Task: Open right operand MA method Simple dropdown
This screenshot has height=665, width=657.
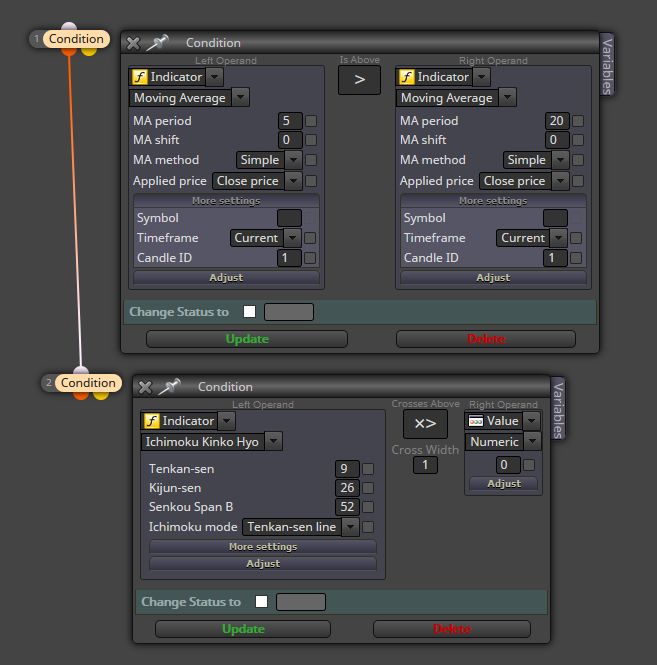Action: click(x=560, y=160)
